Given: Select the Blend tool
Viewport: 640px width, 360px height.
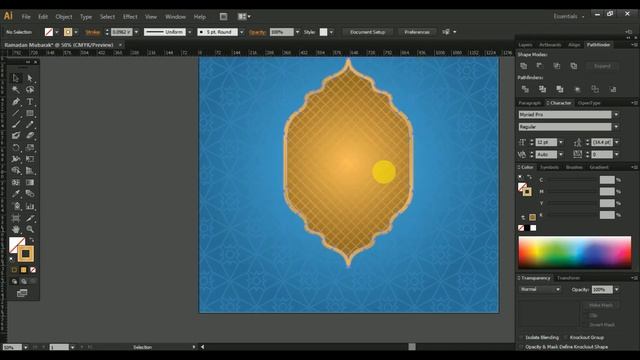Looking at the screenshot, I should (x=30, y=193).
